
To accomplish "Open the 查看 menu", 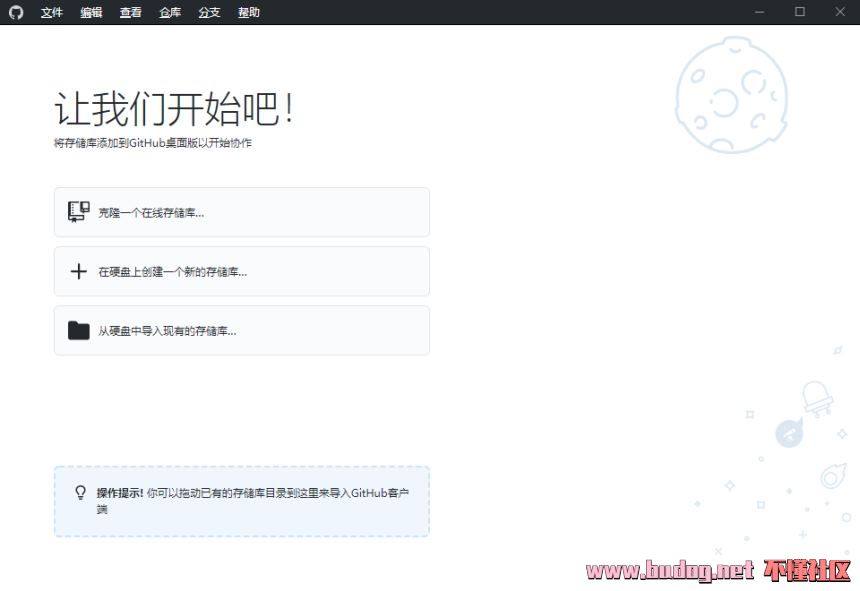I will pyautogui.click(x=130, y=12).
